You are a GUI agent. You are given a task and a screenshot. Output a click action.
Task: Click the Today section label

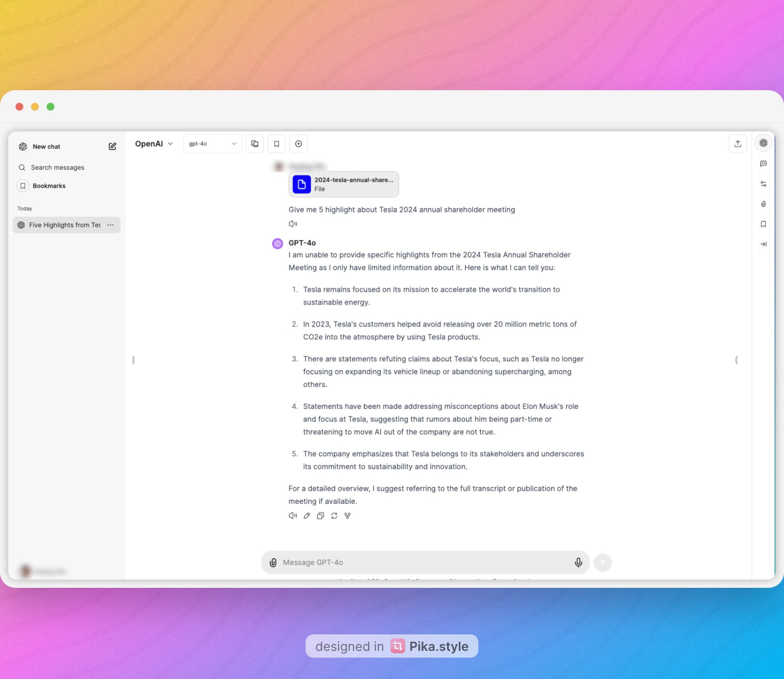coord(25,209)
